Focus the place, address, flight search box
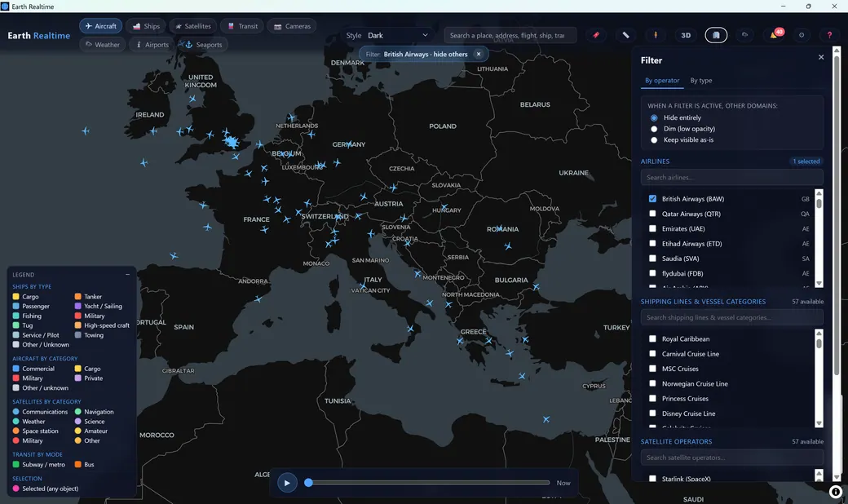The image size is (848, 504). pos(510,35)
